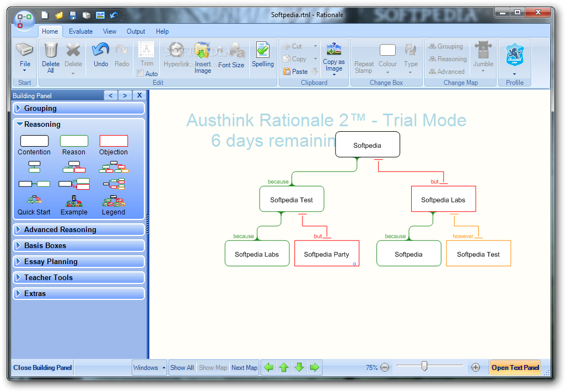
Task: Select the red Softpedia Labs objection box
Action: click(x=443, y=199)
